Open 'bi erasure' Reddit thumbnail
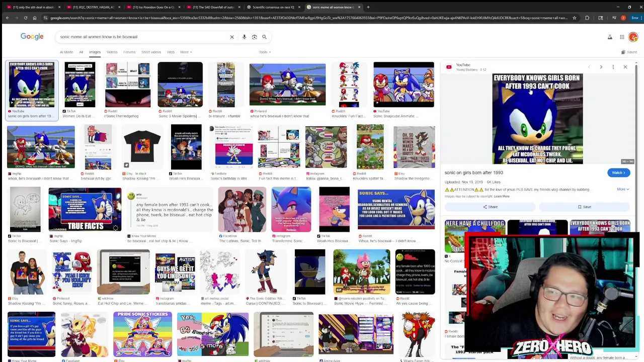 pos(225,84)
